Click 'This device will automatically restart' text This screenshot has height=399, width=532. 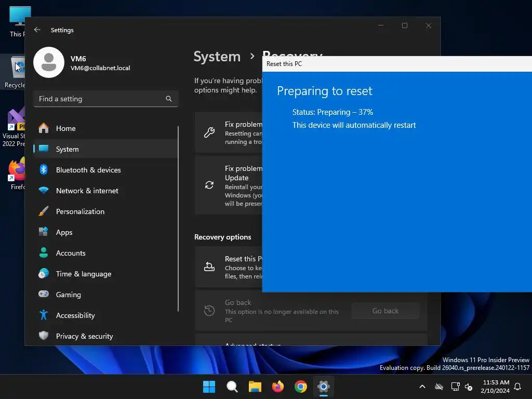[x=354, y=125]
